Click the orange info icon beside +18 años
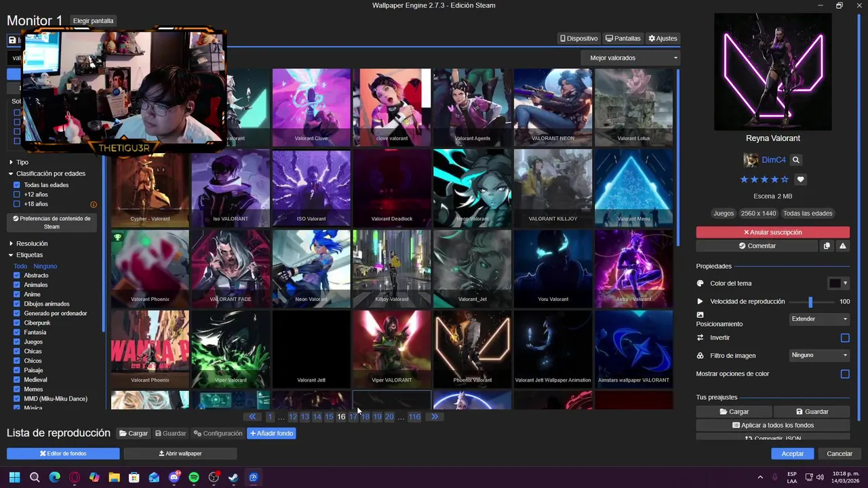The image size is (868, 488). [x=94, y=204]
